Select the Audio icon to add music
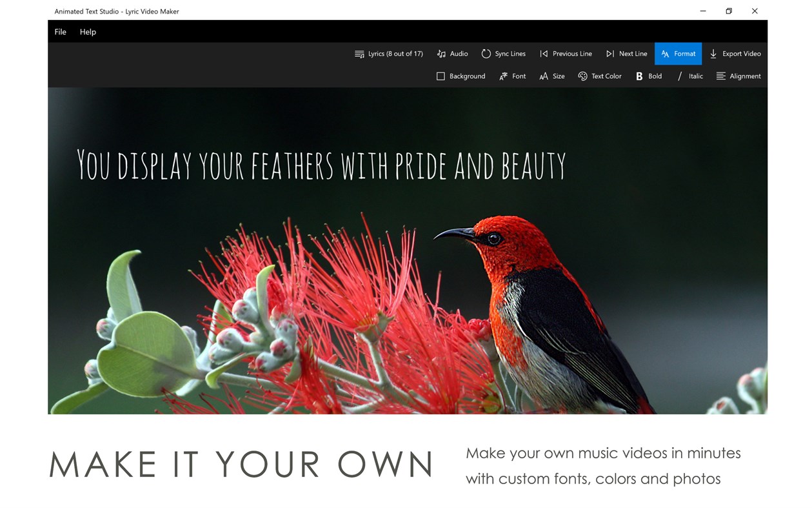The height and width of the screenshot is (508, 812). click(442, 54)
